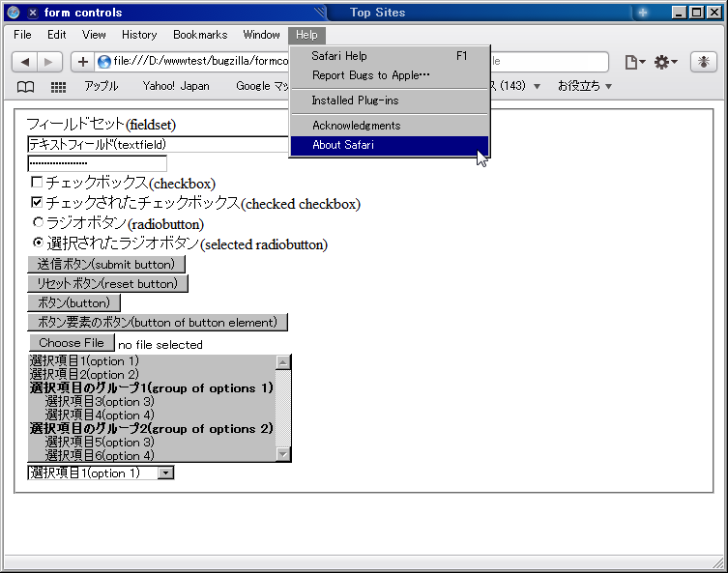Open the Help menu
Image resolution: width=728 pixels, height=573 pixels.
pyautogui.click(x=306, y=35)
